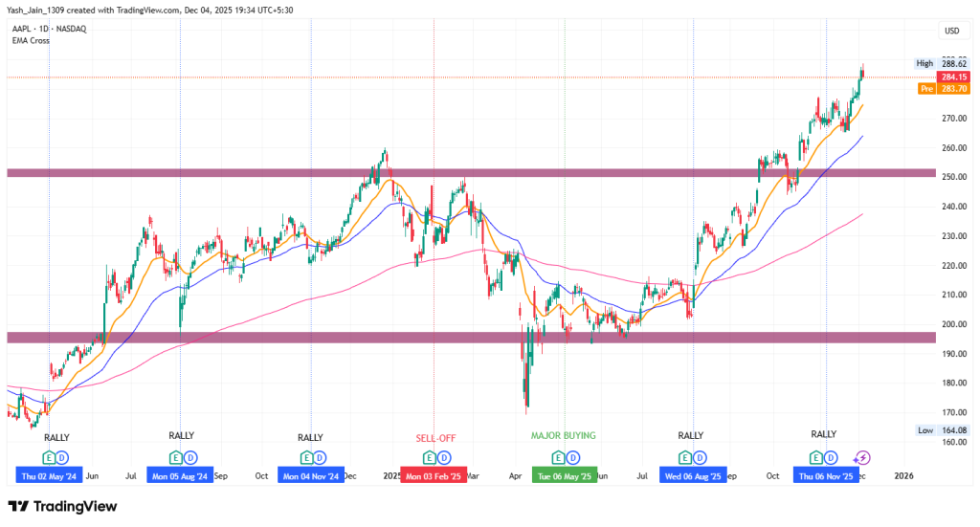
Task: Select earnings E icon above Wed 06 Aug '25
Action: [685, 458]
